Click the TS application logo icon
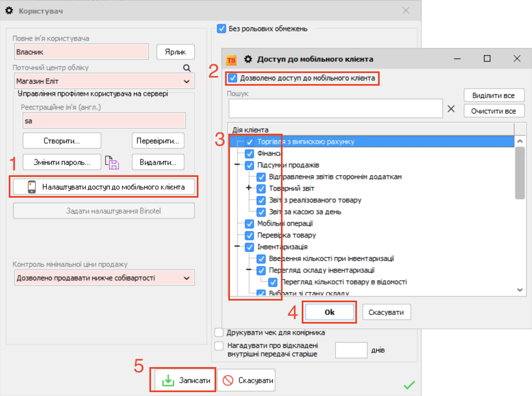Image resolution: width=532 pixels, height=396 pixels. click(x=231, y=60)
